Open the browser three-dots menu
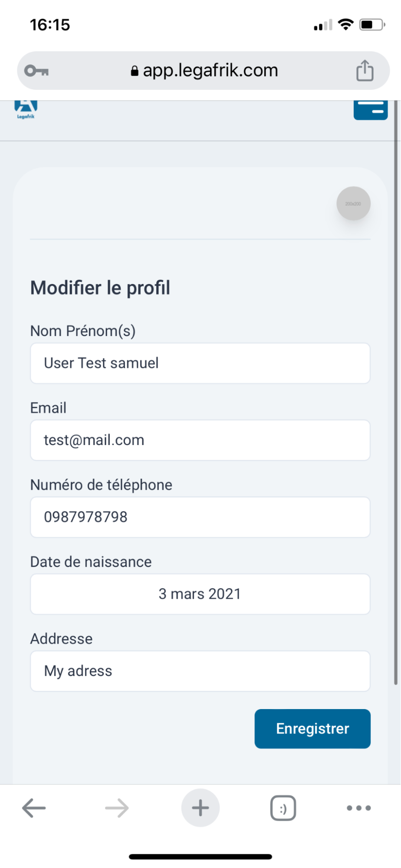 click(x=359, y=808)
